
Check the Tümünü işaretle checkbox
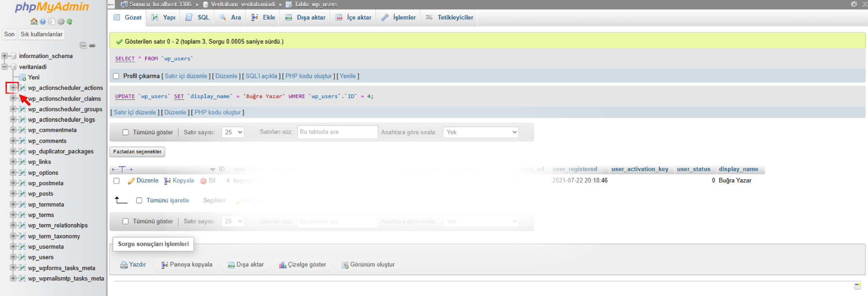tap(139, 200)
